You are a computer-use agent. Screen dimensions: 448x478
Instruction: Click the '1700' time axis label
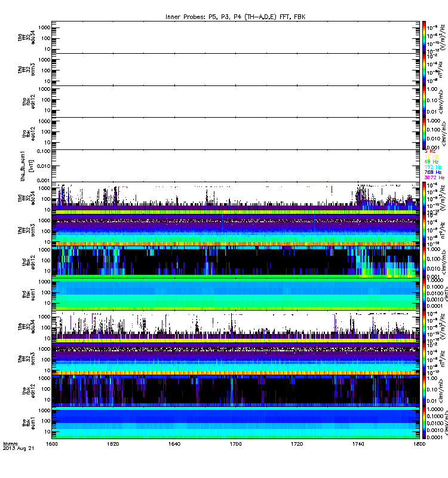[235, 444]
